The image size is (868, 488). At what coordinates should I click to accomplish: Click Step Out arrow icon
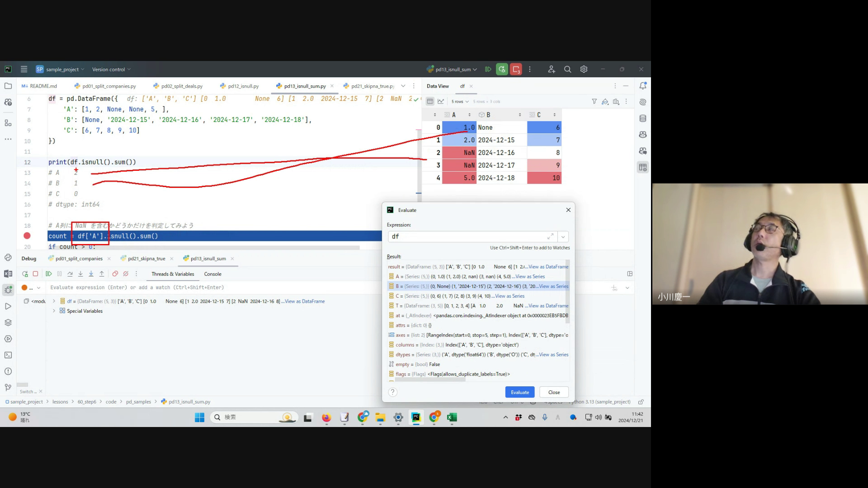pos(102,274)
